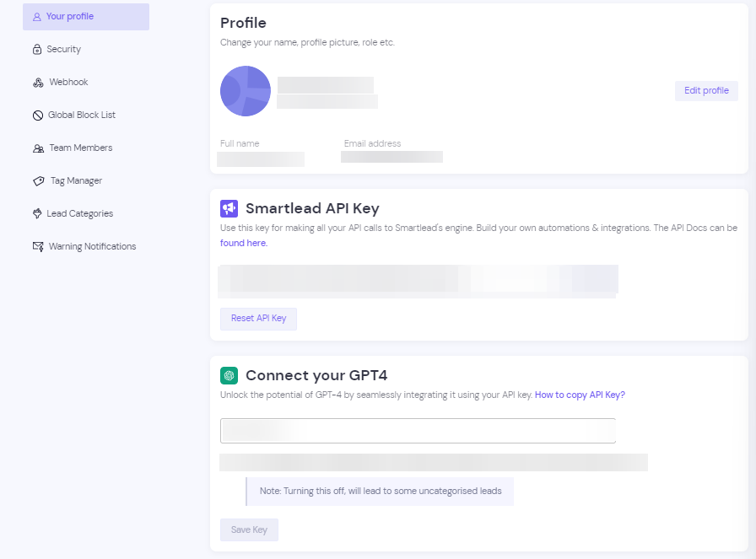Screen dimensions: 756x559
Task: Click the Edit profile button
Action: 706,90
